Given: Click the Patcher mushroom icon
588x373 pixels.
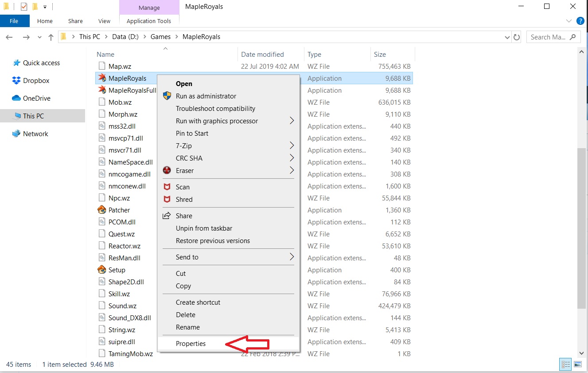Looking at the screenshot, I should click(102, 210).
